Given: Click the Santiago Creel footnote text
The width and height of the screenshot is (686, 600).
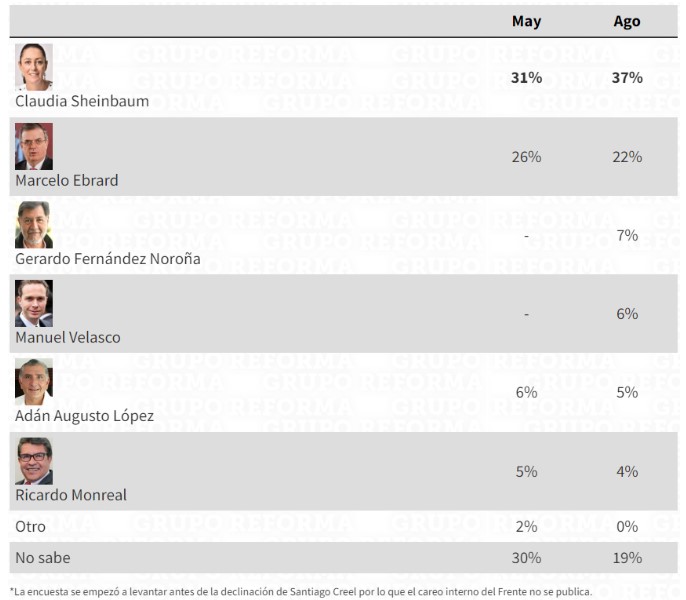Looking at the screenshot, I should (301, 592).
